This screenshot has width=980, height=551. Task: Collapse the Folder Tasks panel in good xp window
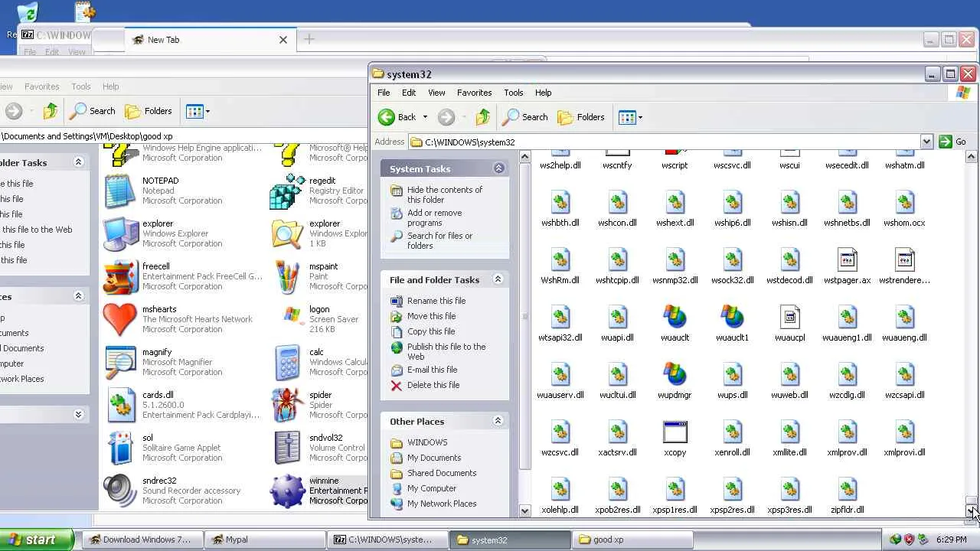(78, 162)
